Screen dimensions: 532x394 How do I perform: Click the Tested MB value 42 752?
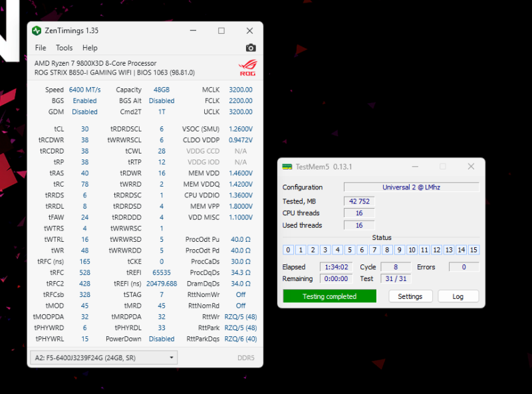tap(359, 201)
